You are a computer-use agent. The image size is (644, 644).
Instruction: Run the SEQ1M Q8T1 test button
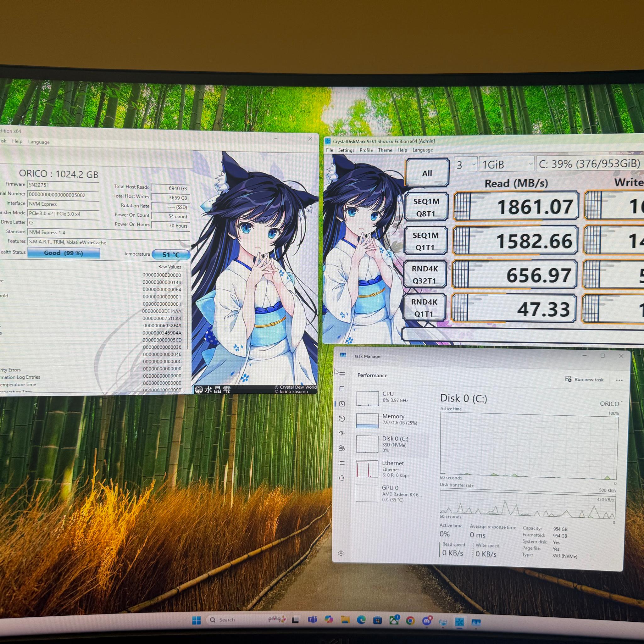(x=426, y=207)
